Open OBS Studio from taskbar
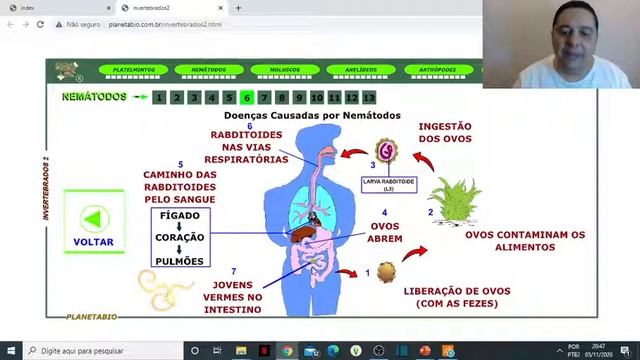 [379, 351]
